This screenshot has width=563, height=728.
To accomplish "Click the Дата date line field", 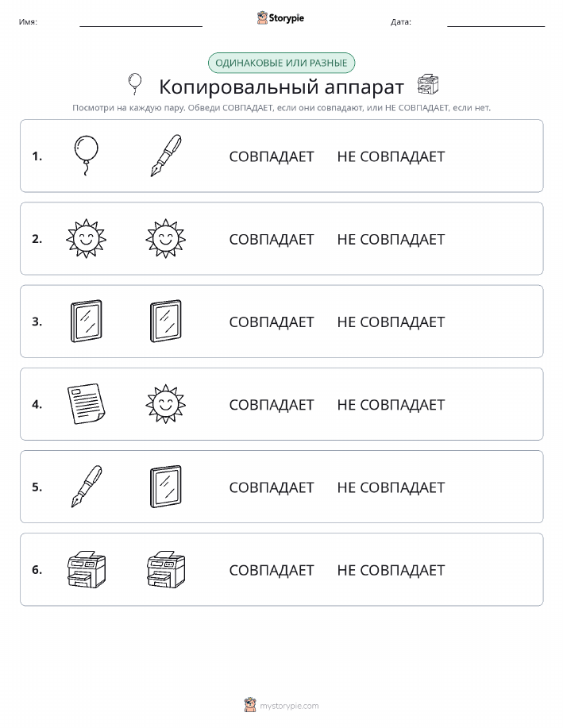I will tap(496, 21).
